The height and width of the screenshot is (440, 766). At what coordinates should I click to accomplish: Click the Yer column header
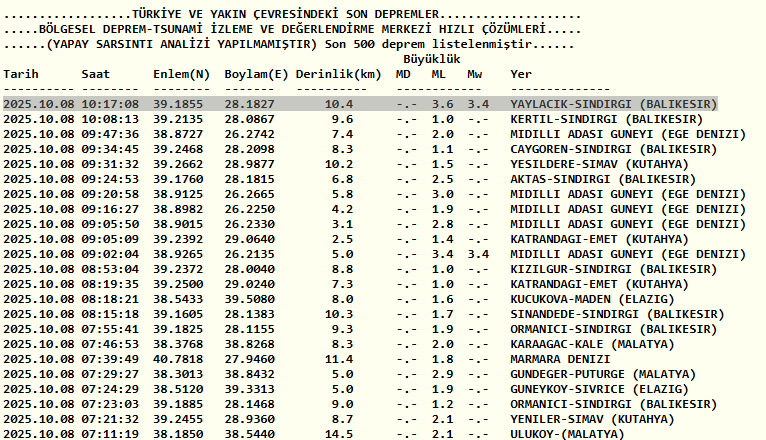coord(521,74)
